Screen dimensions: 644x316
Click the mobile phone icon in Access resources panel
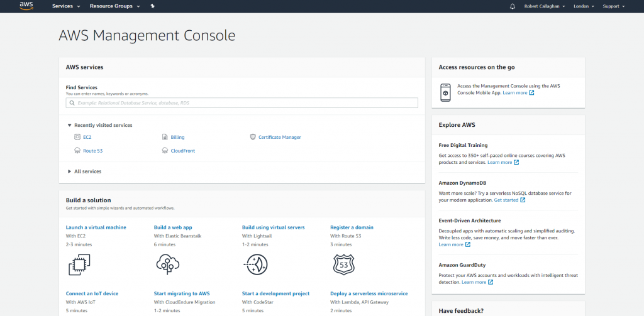point(445,93)
